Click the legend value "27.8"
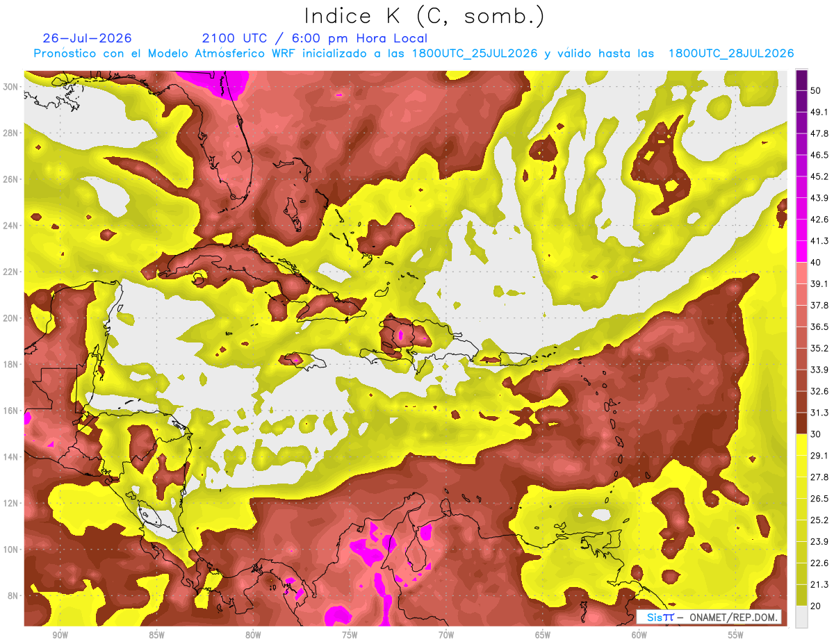 [x=819, y=477]
